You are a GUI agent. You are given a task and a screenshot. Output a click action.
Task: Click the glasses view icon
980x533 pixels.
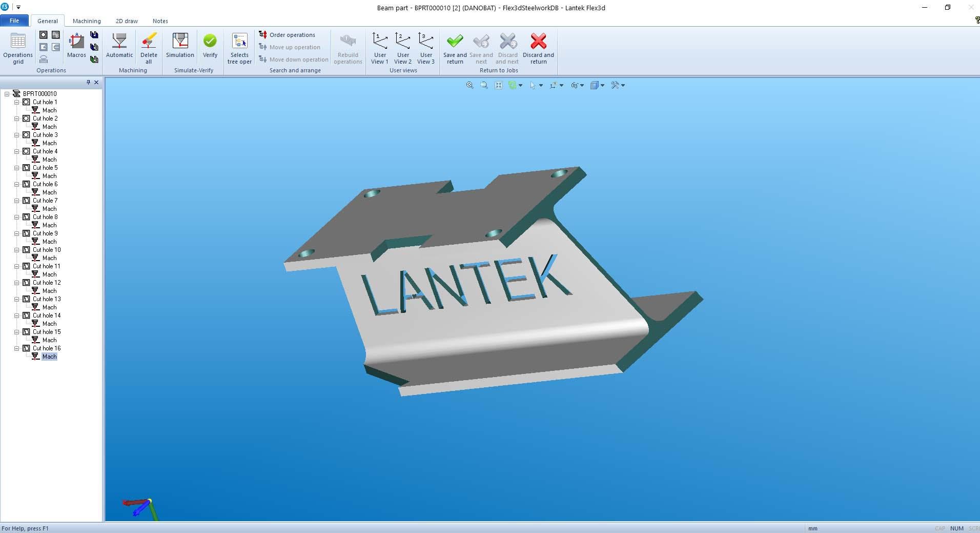tap(574, 85)
